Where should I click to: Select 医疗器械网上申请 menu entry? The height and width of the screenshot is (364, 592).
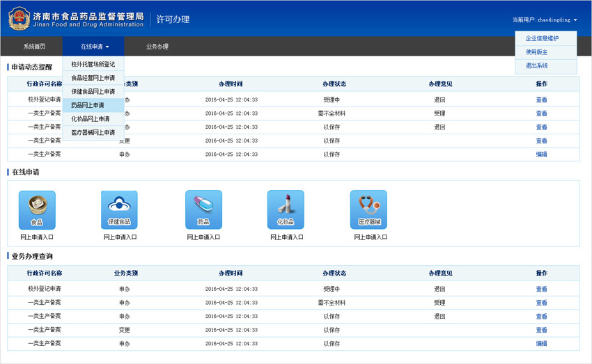[93, 132]
